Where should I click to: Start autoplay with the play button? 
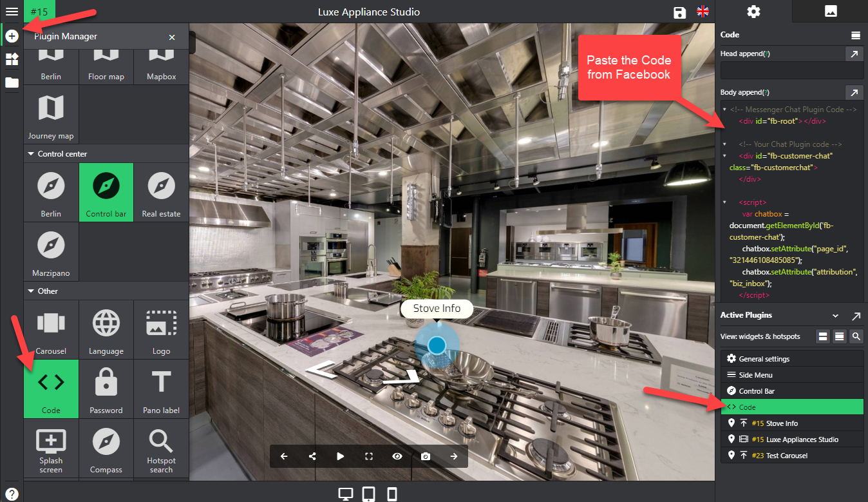(x=341, y=456)
